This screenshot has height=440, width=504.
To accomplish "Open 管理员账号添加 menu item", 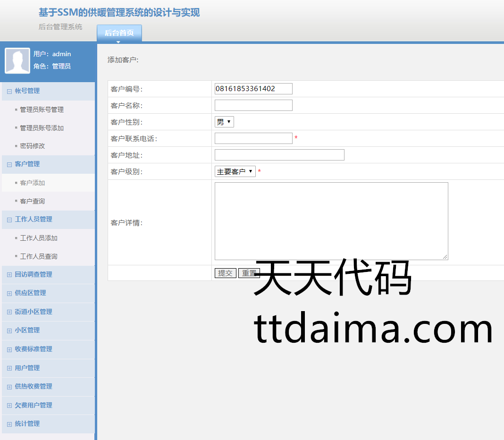I will tap(42, 128).
